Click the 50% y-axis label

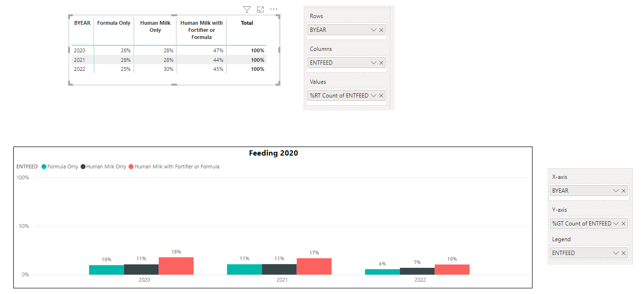(24, 226)
